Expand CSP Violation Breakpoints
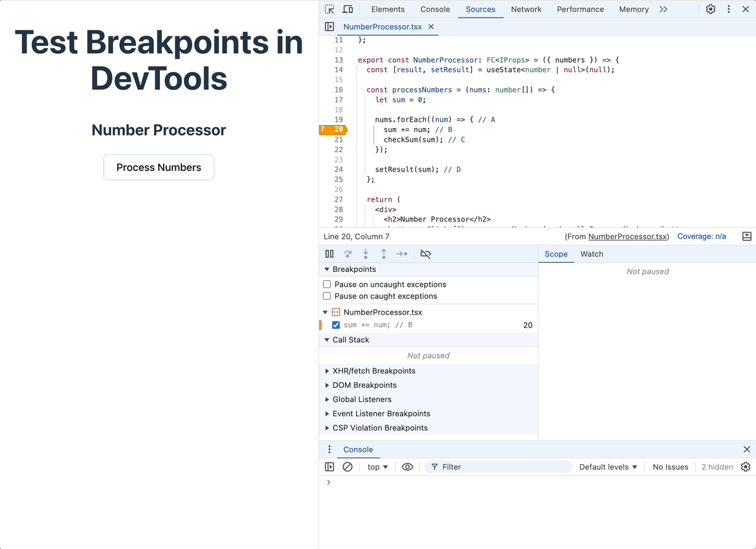The height and width of the screenshot is (549, 756). click(327, 428)
